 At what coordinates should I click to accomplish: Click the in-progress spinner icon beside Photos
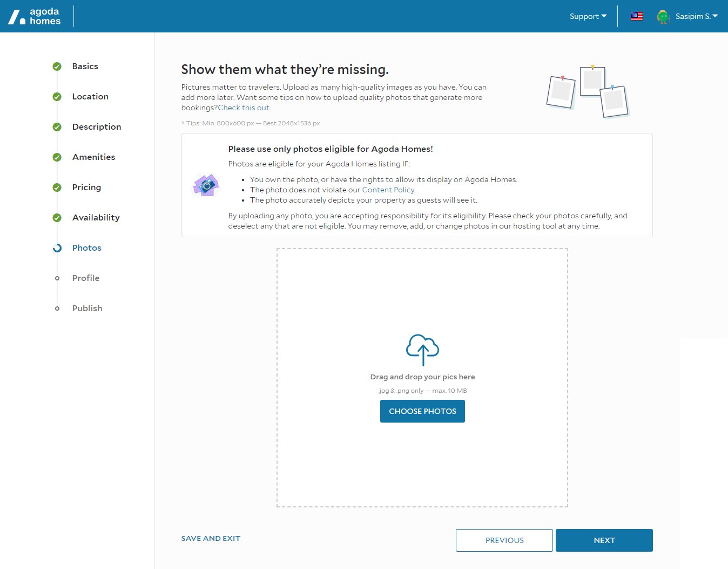coord(57,248)
